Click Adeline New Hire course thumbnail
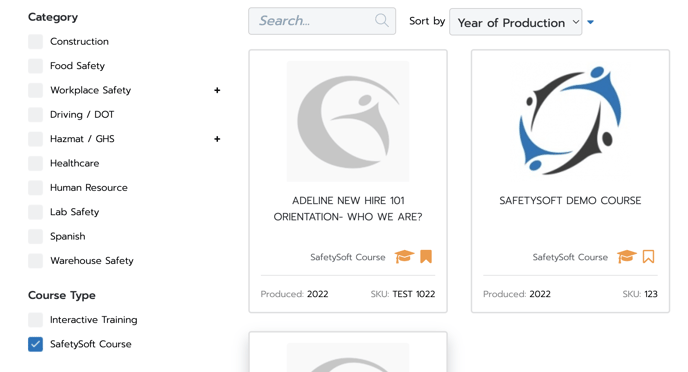This screenshot has width=688, height=372. (348, 121)
